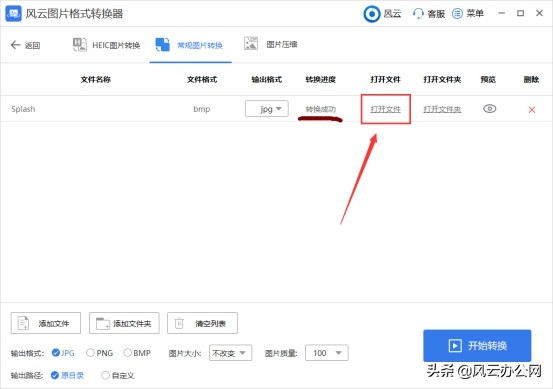
Task: Maximize the converter window
Action: pyautogui.click(x=520, y=13)
